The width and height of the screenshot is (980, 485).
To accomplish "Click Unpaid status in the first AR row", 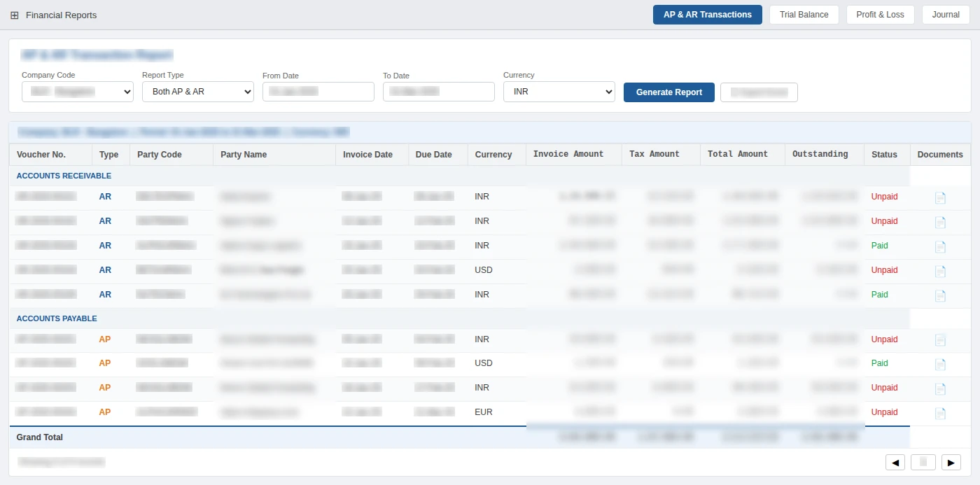I will pos(884,197).
